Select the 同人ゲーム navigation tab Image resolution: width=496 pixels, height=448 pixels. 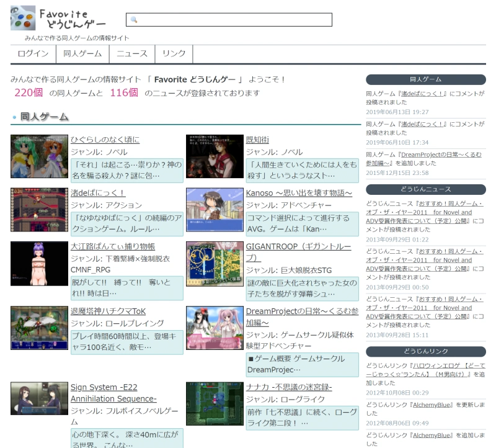pyautogui.click(x=82, y=54)
